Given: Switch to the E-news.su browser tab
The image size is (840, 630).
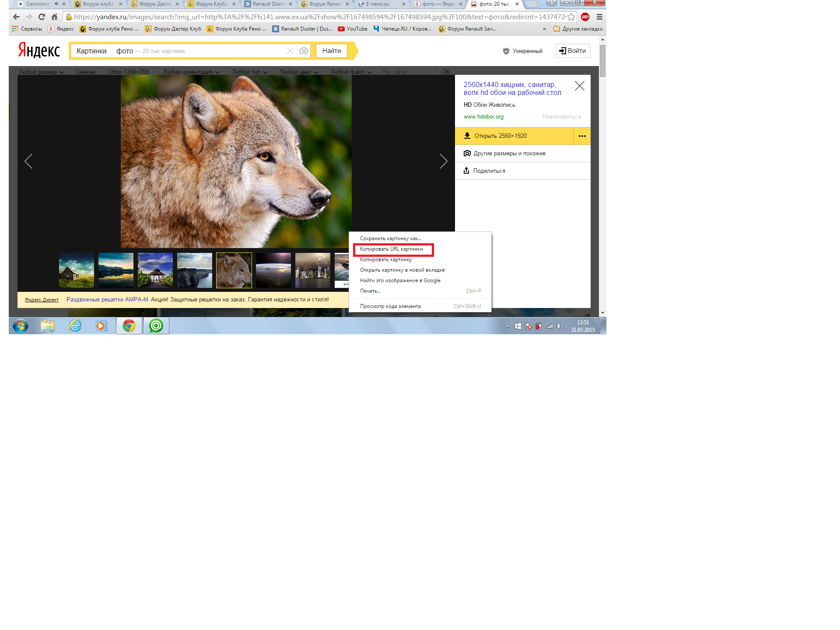Looking at the screenshot, I should tap(381, 4).
